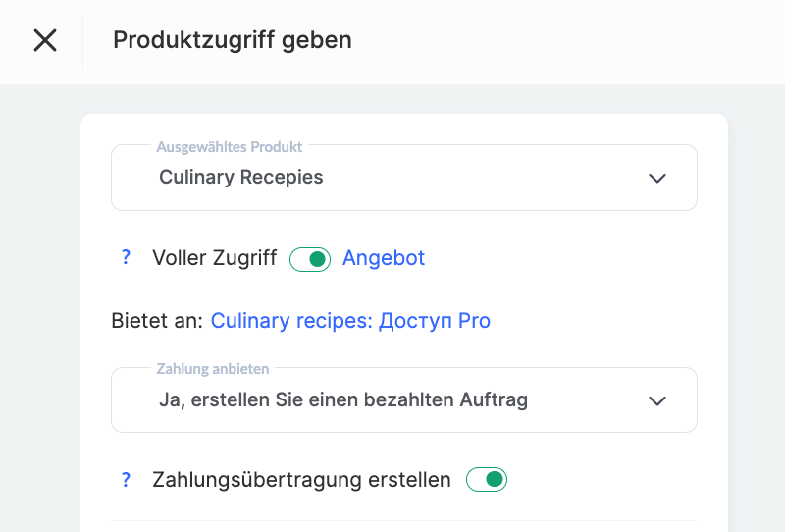This screenshot has height=532, width=785.
Task: Click the 'Produktzugriff geben' header title
Action: click(x=233, y=40)
